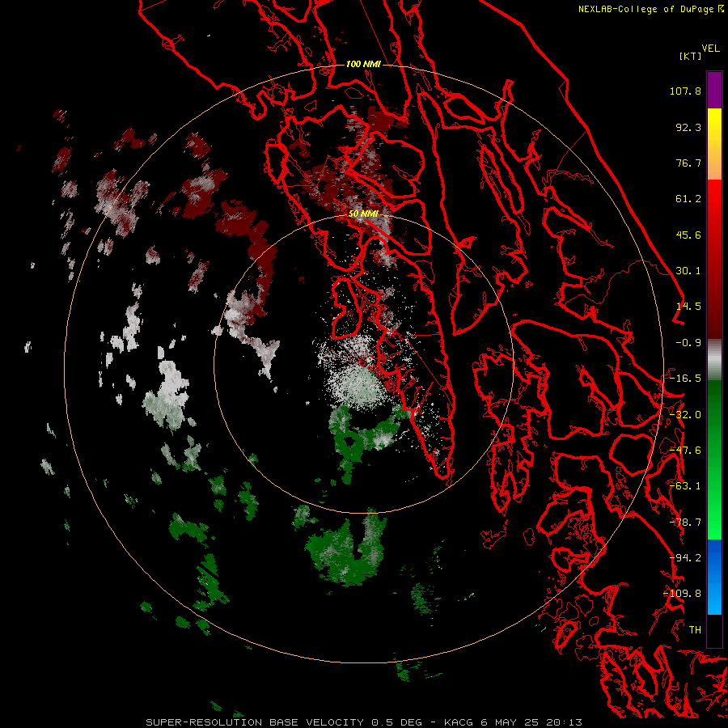
Task: Select the -32.0 legend value
Action: coord(685,415)
